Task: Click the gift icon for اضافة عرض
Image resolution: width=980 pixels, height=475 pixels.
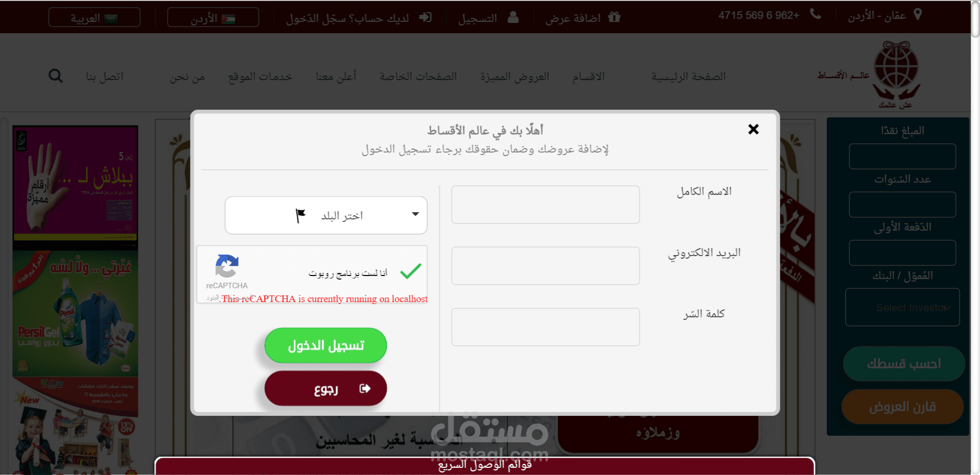Action: click(x=614, y=17)
